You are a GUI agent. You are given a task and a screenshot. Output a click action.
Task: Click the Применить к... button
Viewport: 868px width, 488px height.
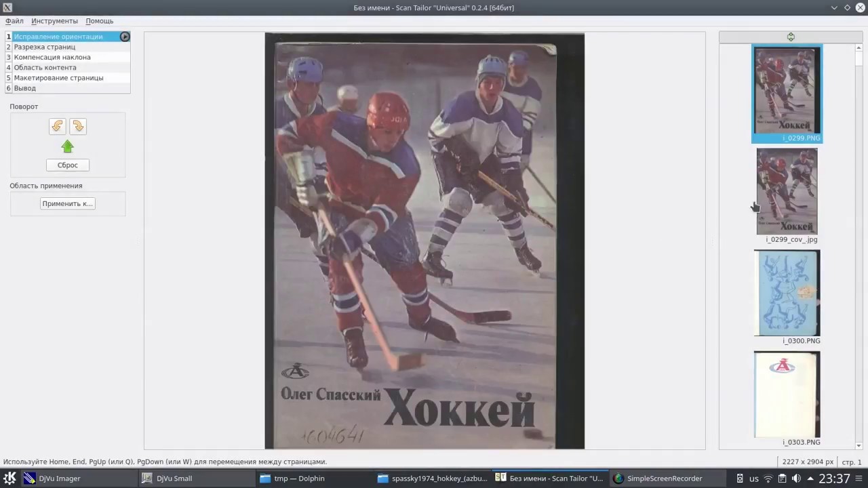pyautogui.click(x=67, y=203)
